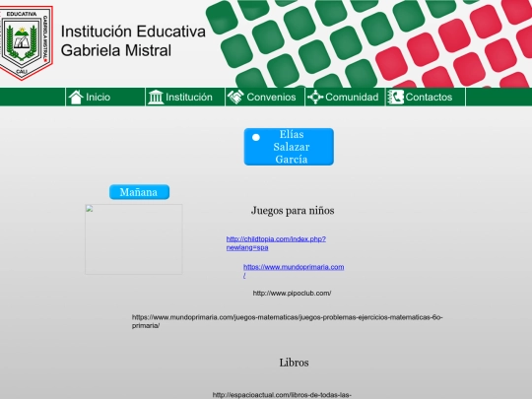Image resolution: width=532 pixels, height=399 pixels.
Task: Click the Institución Educativa Gabriela Mistral title
Action: click(133, 40)
